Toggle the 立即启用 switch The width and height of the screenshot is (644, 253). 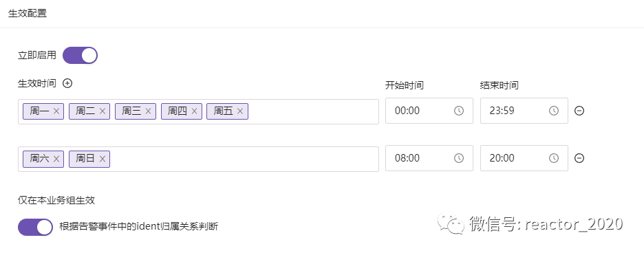(80, 56)
